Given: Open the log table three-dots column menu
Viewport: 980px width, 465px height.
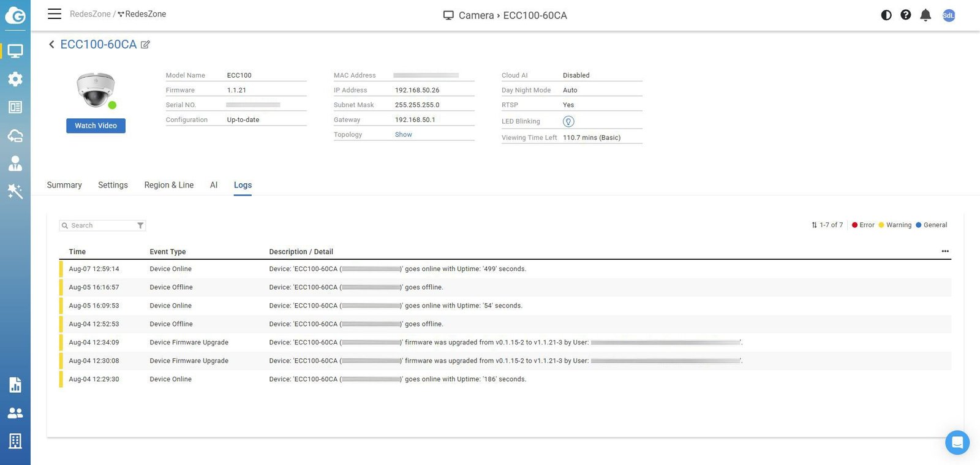Looking at the screenshot, I should coord(945,251).
